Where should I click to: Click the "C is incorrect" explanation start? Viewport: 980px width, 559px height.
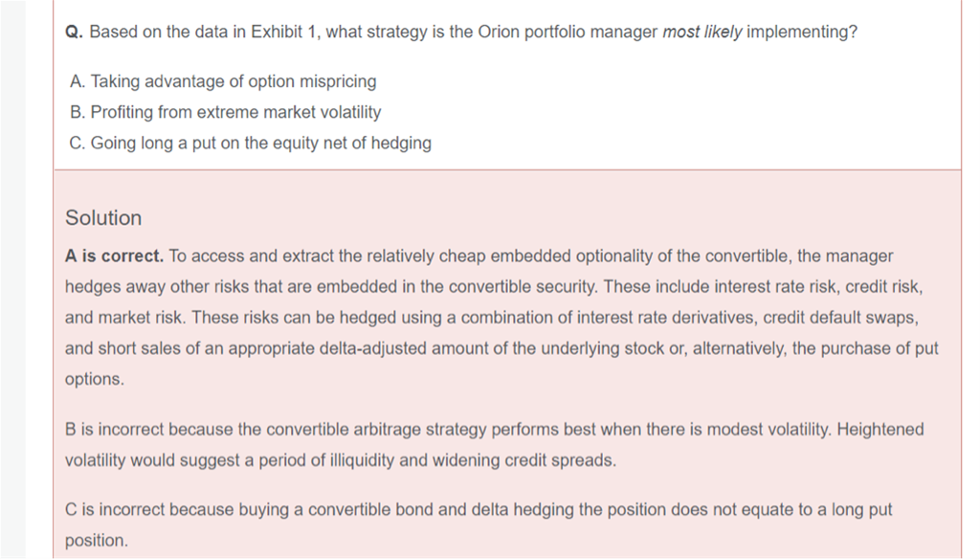[117, 509]
